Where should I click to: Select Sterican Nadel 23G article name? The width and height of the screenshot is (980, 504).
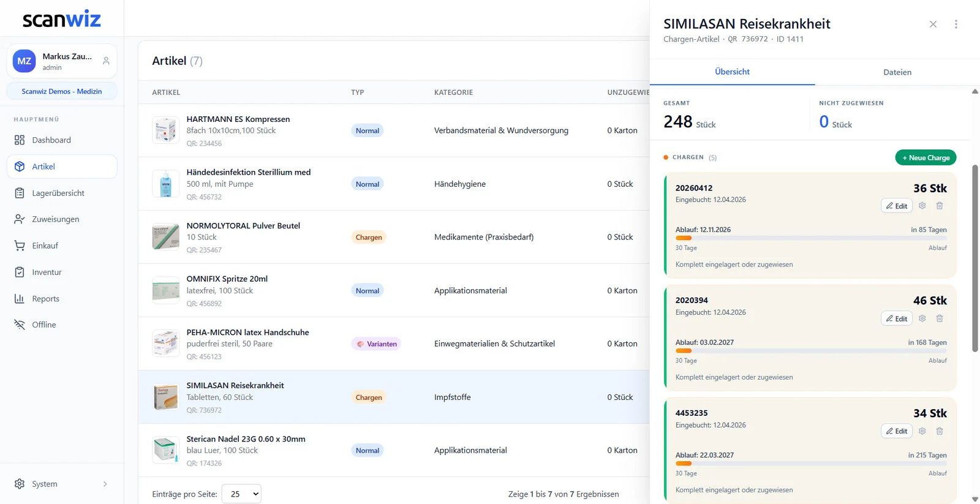[246, 438]
